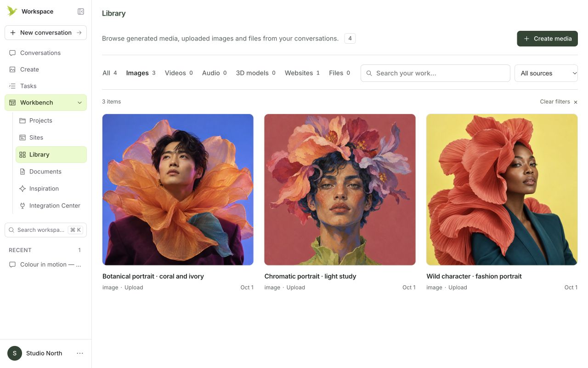Click the Sites browser icon

[x=23, y=138]
